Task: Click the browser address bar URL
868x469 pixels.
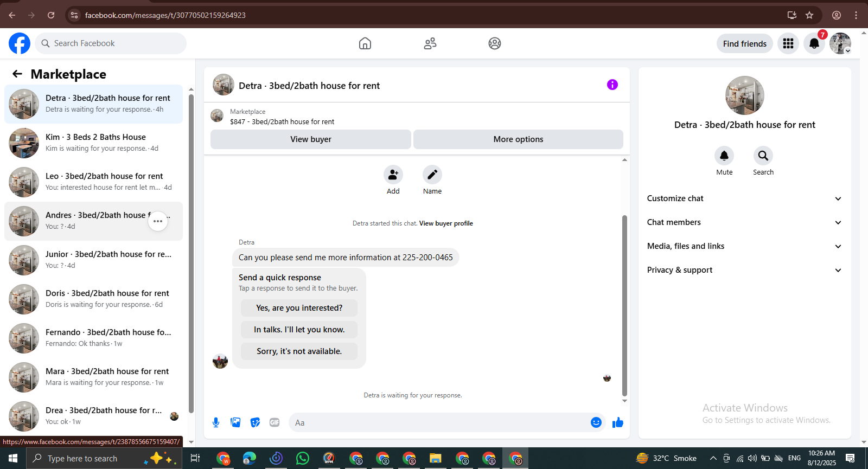Action: tap(165, 15)
